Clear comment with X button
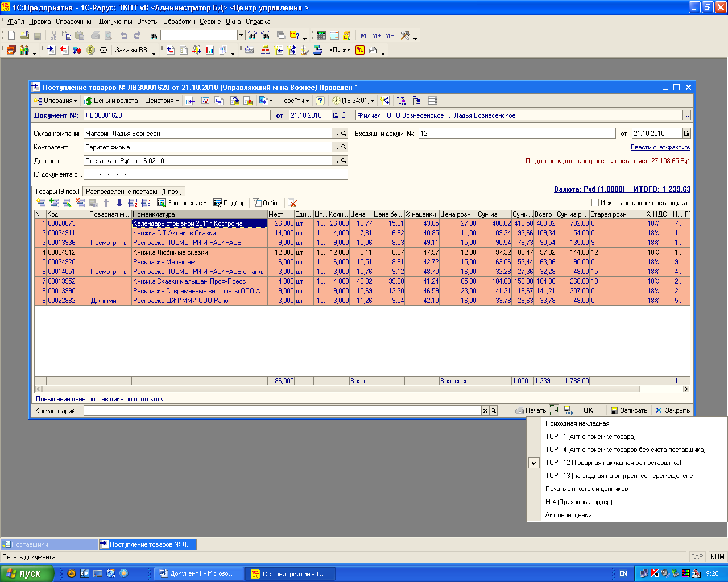Screen dimensions: 728x582 tap(485, 410)
